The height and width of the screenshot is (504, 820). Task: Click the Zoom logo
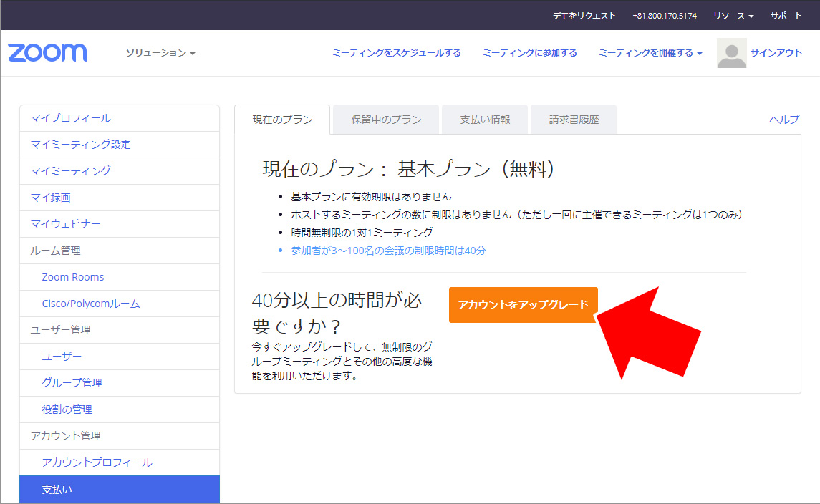point(47,53)
